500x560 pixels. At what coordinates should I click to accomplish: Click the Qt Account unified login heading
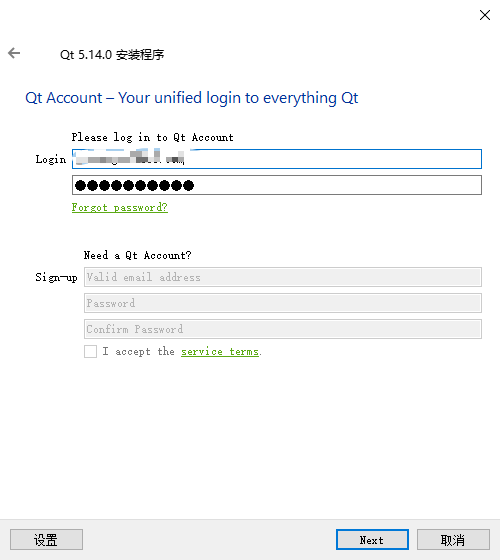pyautogui.click(x=191, y=98)
